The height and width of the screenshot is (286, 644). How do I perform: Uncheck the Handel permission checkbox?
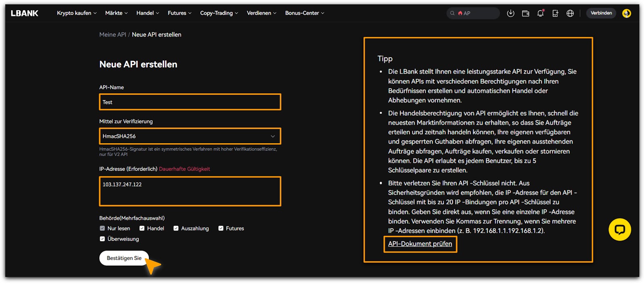[142, 228]
